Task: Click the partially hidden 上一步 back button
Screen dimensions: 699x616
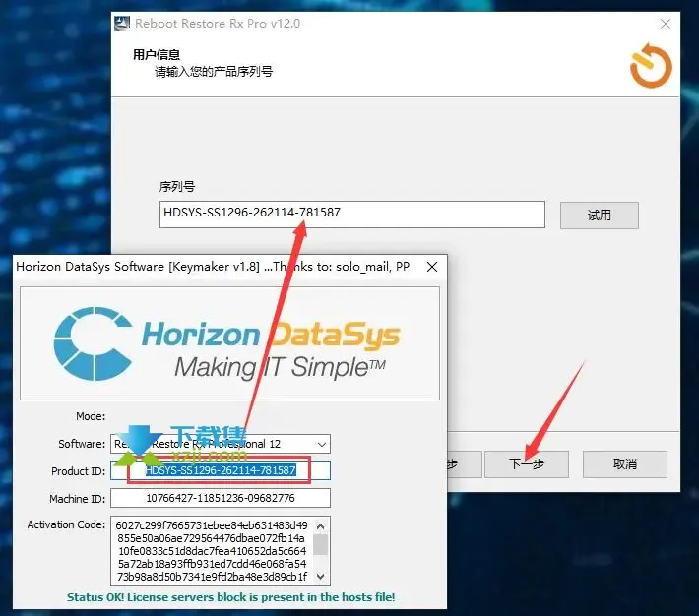Action: pyautogui.click(x=465, y=464)
